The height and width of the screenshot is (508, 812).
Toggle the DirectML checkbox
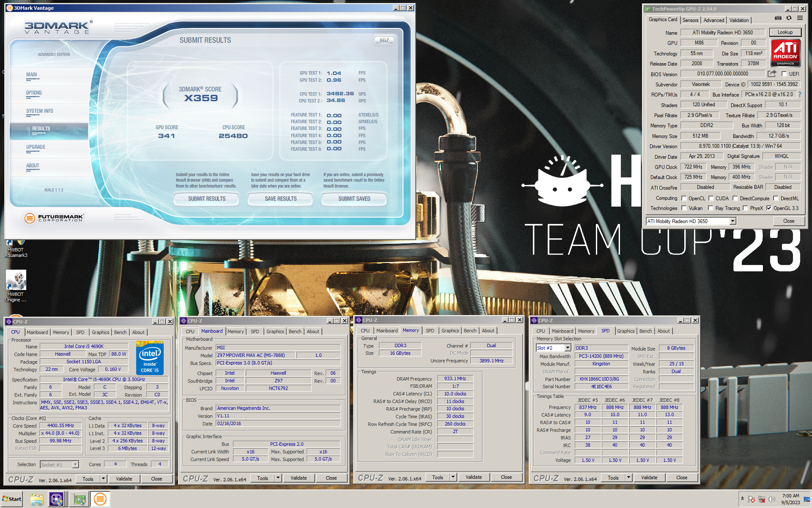pos(776,198)
